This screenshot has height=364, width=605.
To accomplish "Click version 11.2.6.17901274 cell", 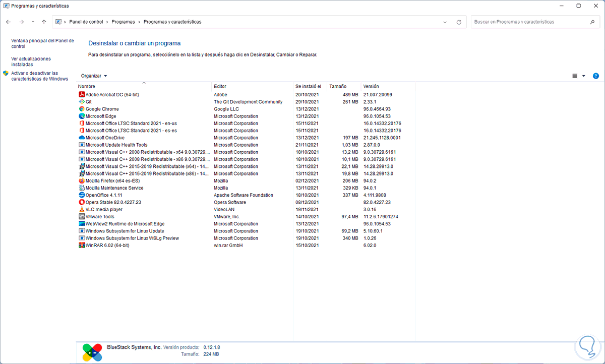I will [381, 217].
